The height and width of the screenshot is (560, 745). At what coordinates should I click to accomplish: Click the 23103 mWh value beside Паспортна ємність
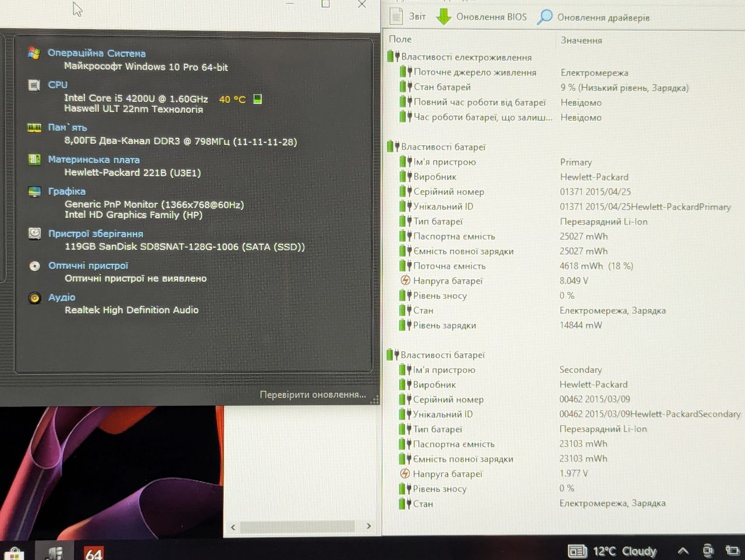coord(583,444)
